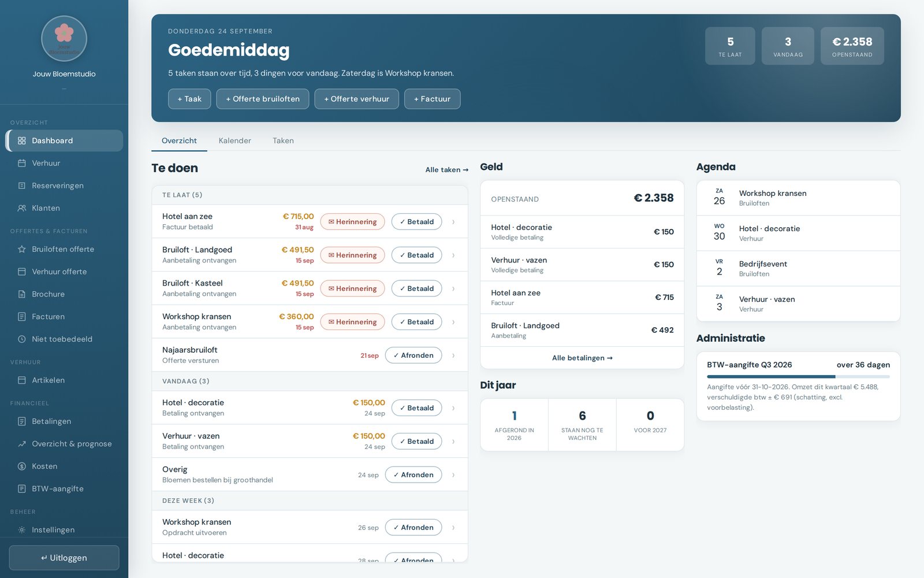This screenshot has height=578, width=924.
Task: Click the Hotel aan zee € 715 payment row
Action: (582, 298)
